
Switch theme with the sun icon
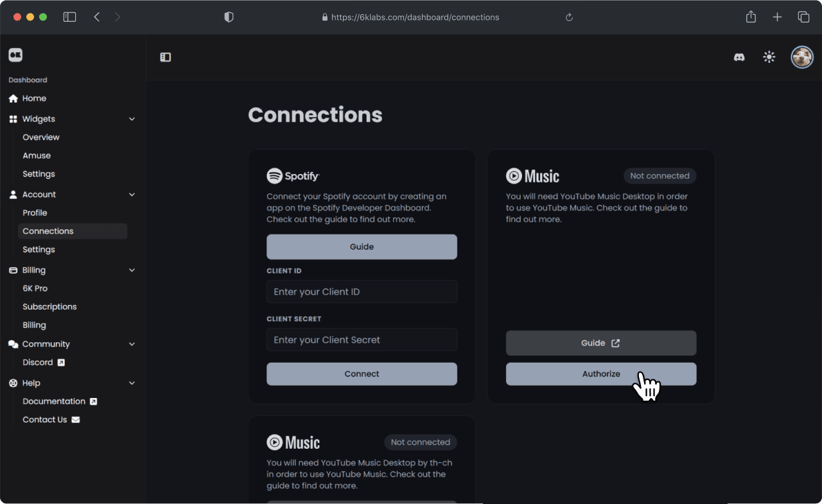point(769,57)
